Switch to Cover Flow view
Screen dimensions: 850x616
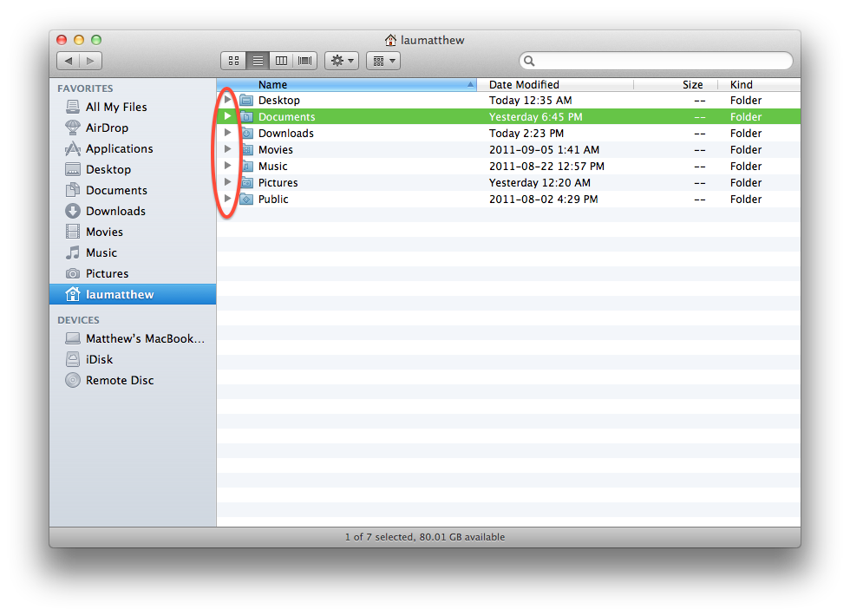[305, 61]
